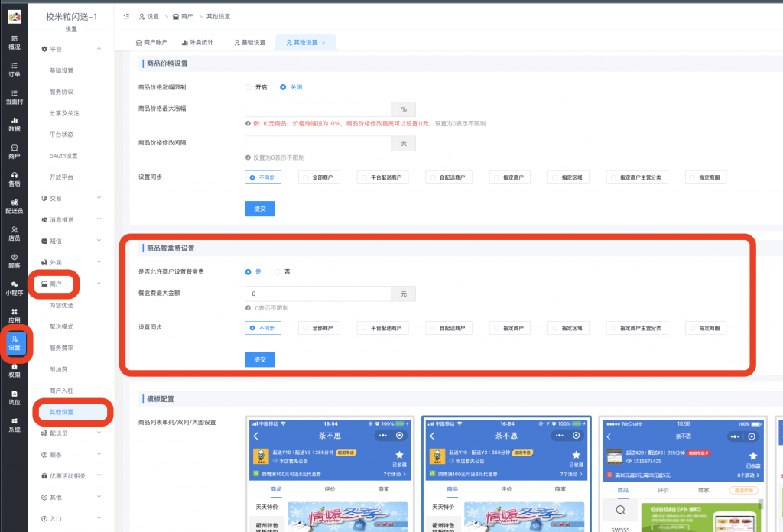The height and width of the screenshot is (532, 783).
Task: Open the 订单 section in left sidebar
Action: pyautogui.click(x=14, y=69)
